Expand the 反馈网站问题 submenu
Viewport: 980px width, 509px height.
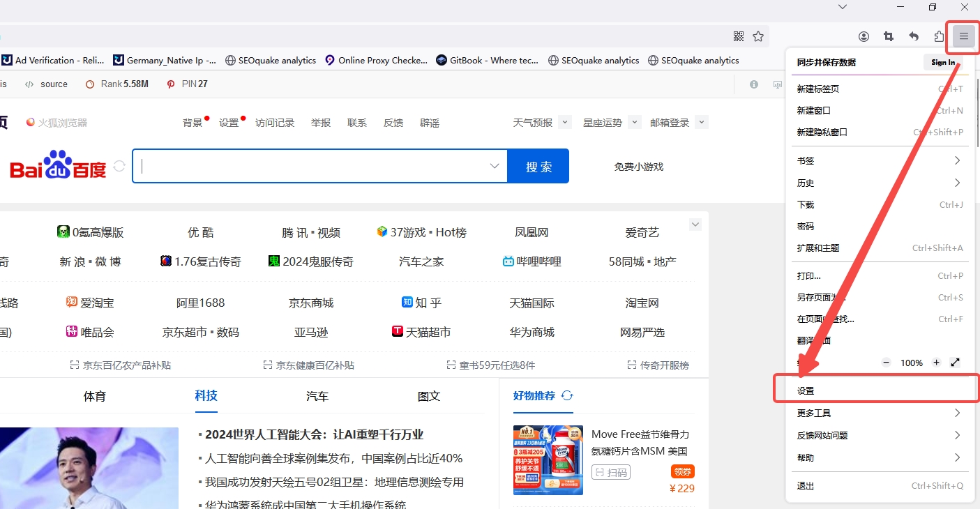880,435
